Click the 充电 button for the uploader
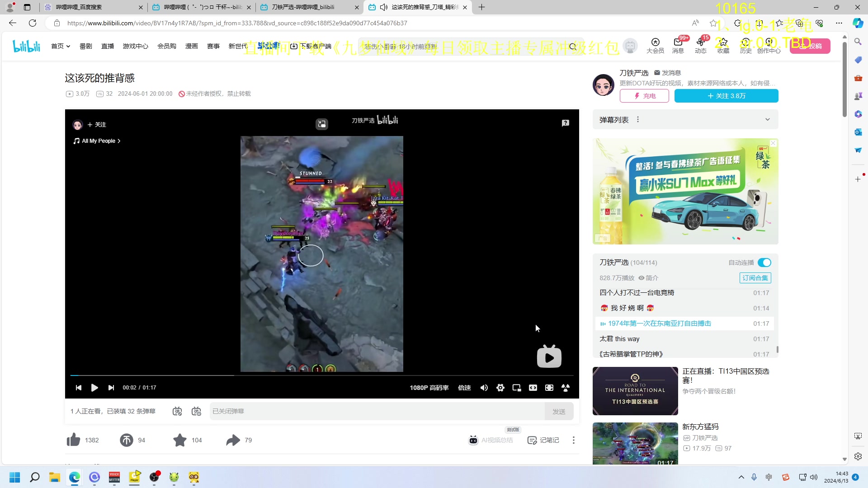 tap(644, 96)
